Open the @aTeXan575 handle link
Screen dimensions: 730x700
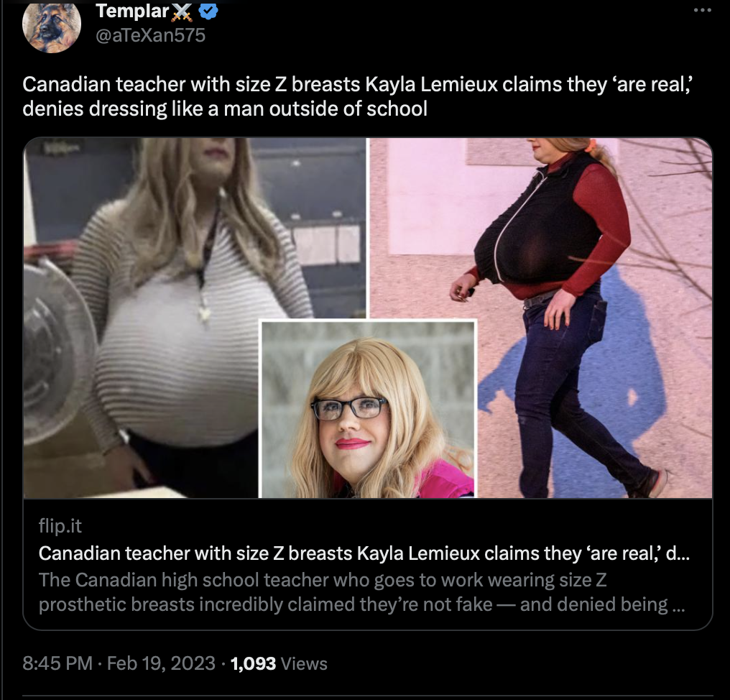[150, 35]
